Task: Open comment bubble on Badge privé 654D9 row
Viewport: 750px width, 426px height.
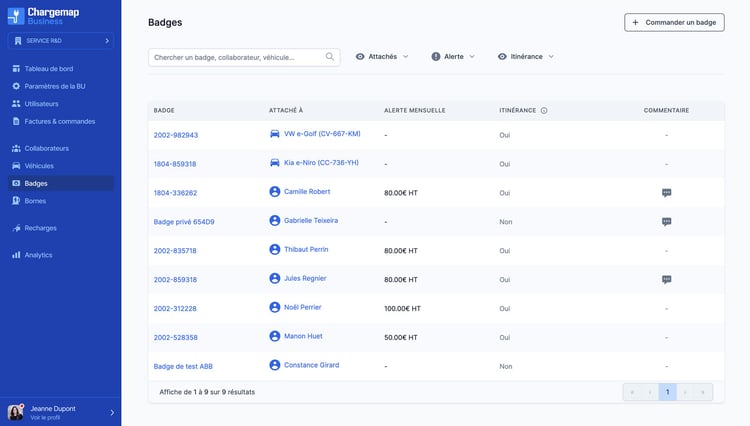Action: (666, 221)
